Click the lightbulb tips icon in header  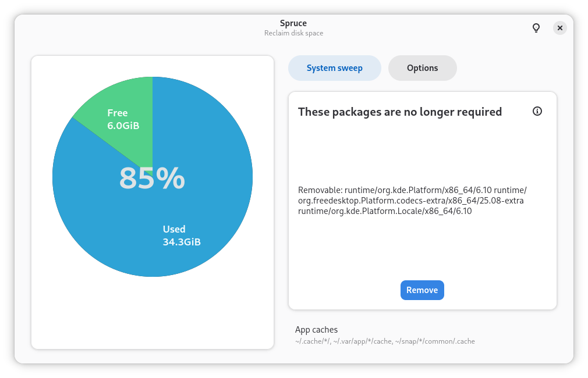[536, 28]
